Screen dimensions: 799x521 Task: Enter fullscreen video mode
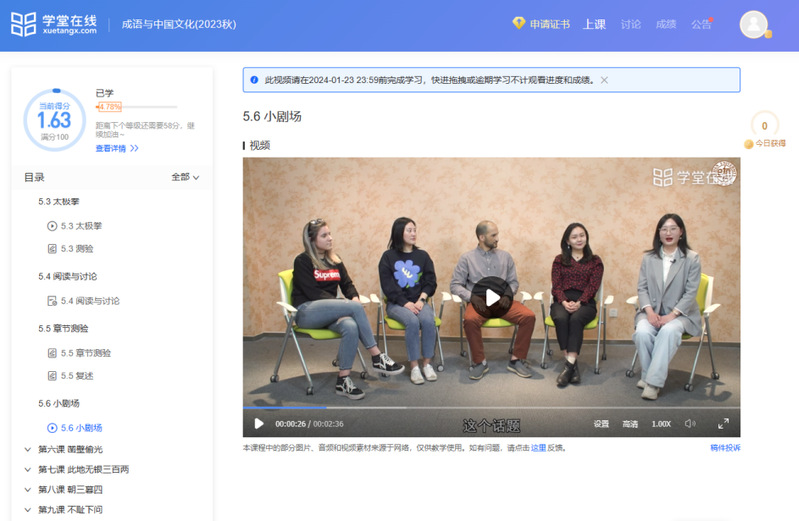[x=723, y=424]
